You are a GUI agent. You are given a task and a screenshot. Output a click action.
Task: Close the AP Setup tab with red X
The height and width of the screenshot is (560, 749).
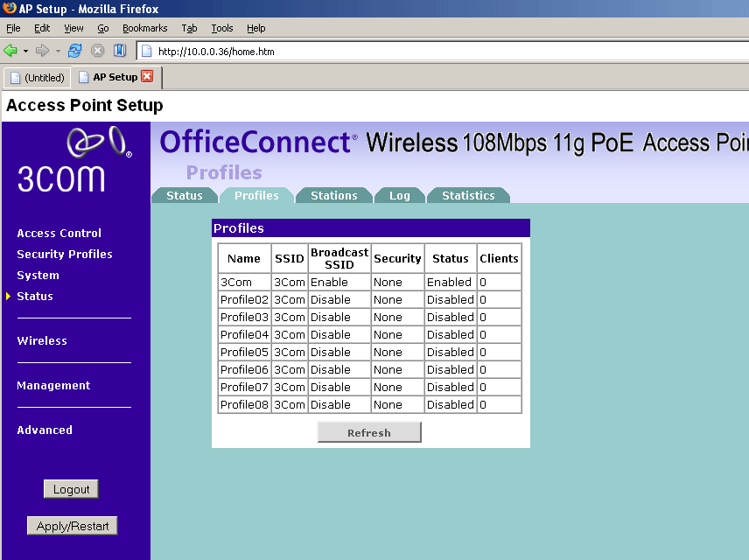click(148, 76)
